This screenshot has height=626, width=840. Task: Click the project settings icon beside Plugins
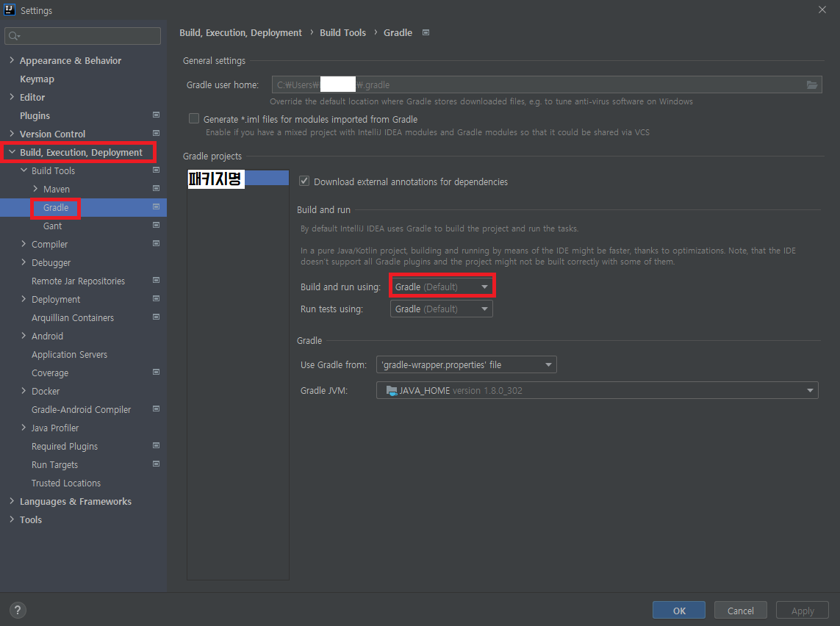[x=157, y=115]
